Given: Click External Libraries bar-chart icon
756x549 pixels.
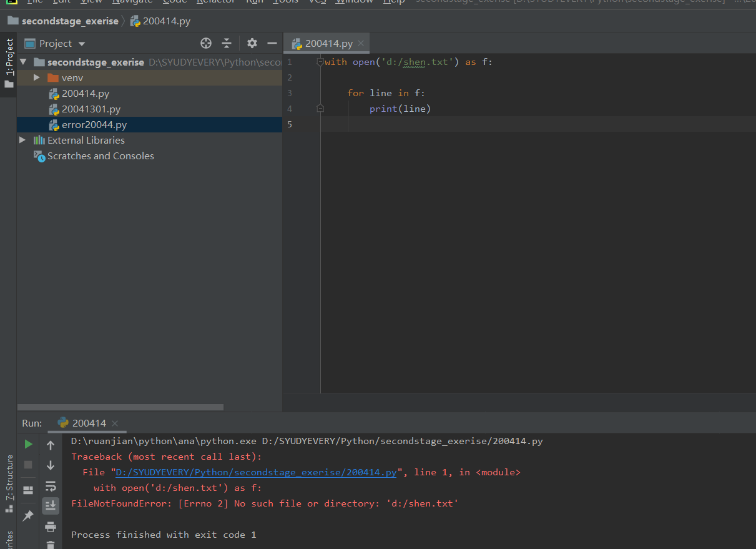Looking at the screenshot, I should tap(39, 140).
